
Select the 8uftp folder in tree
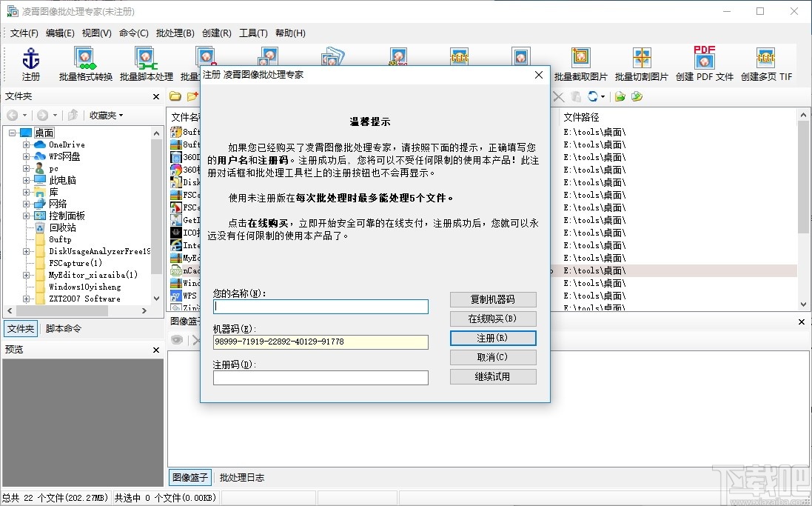pos(60,239)
